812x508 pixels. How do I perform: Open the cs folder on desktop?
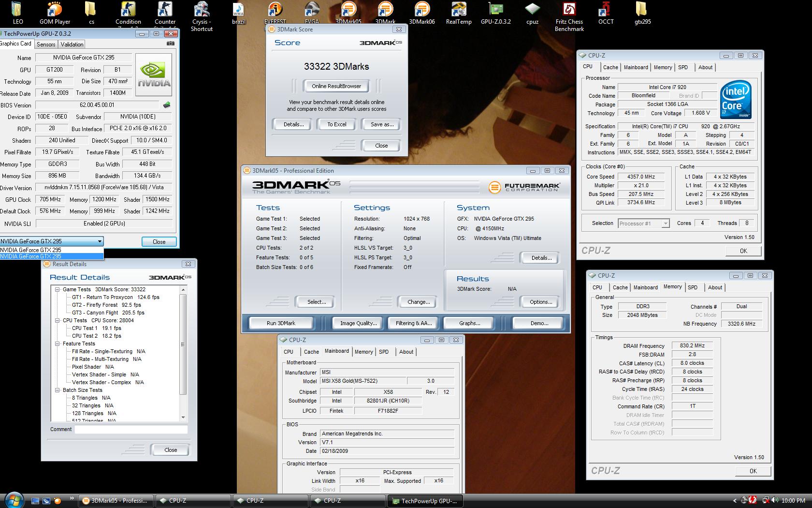(x=91, y=13)
